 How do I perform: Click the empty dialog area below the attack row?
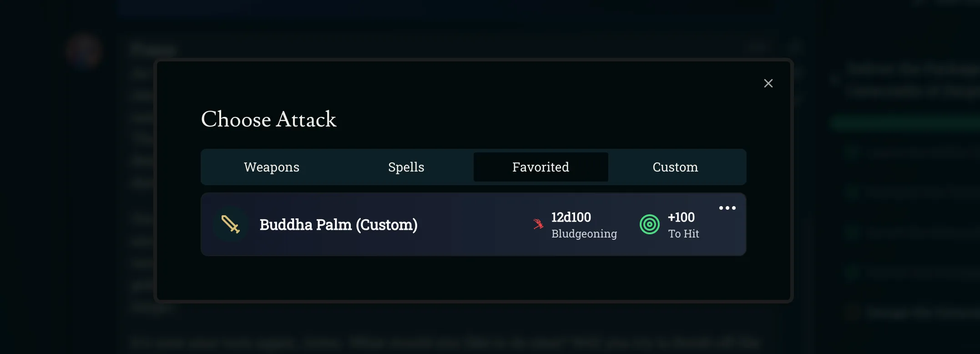click(473, 278)
